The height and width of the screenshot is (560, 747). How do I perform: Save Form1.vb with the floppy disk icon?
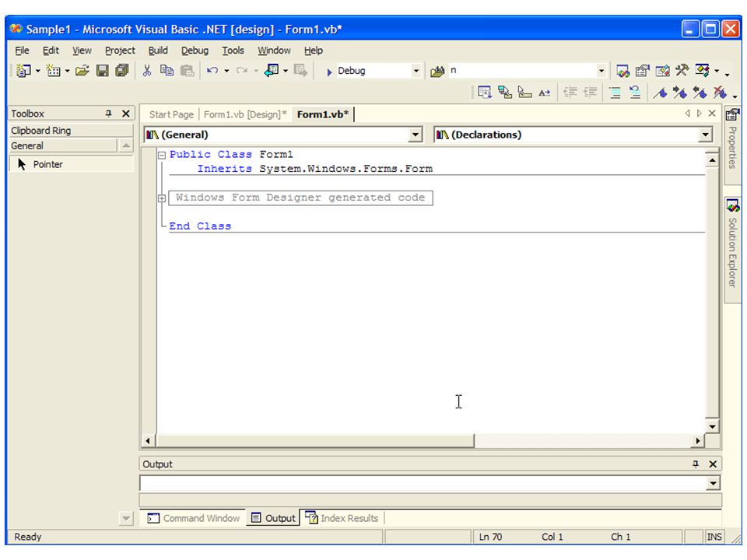pos(103,71)
